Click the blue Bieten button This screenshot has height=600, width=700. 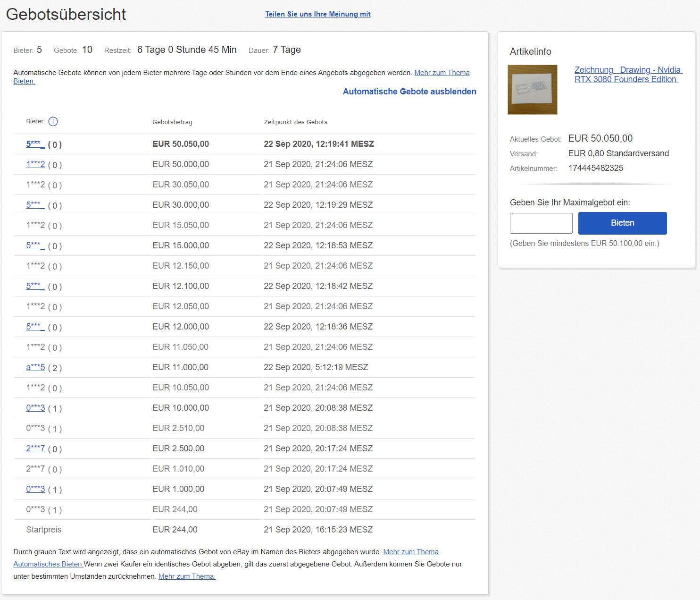click(x=623, y=223)
